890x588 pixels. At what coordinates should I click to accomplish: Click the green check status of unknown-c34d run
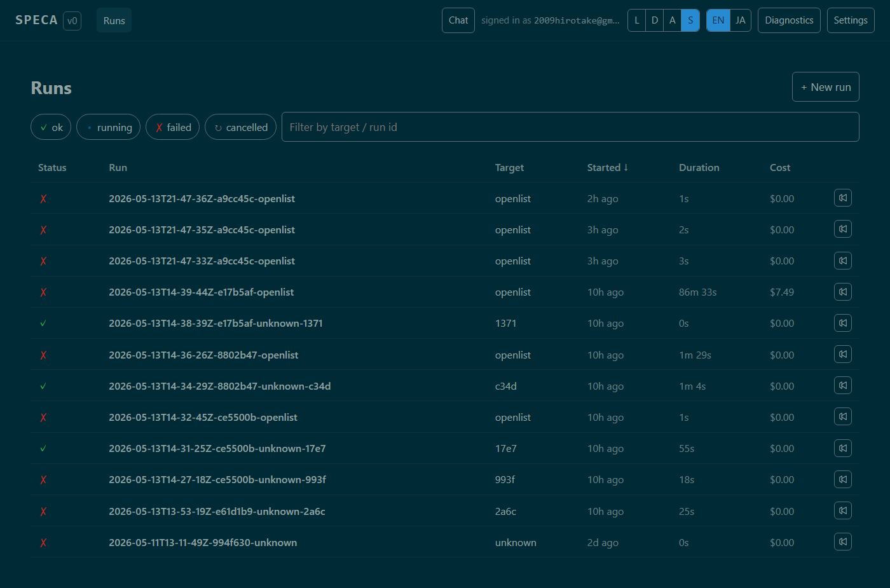tap(43, 386)
